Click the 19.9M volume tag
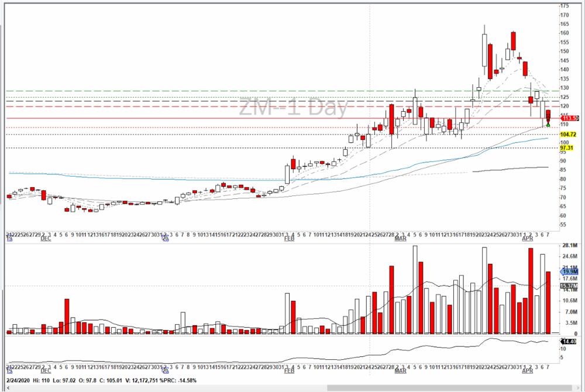The height and width of the screenshot is (392, 585). [x=569, y=272]
